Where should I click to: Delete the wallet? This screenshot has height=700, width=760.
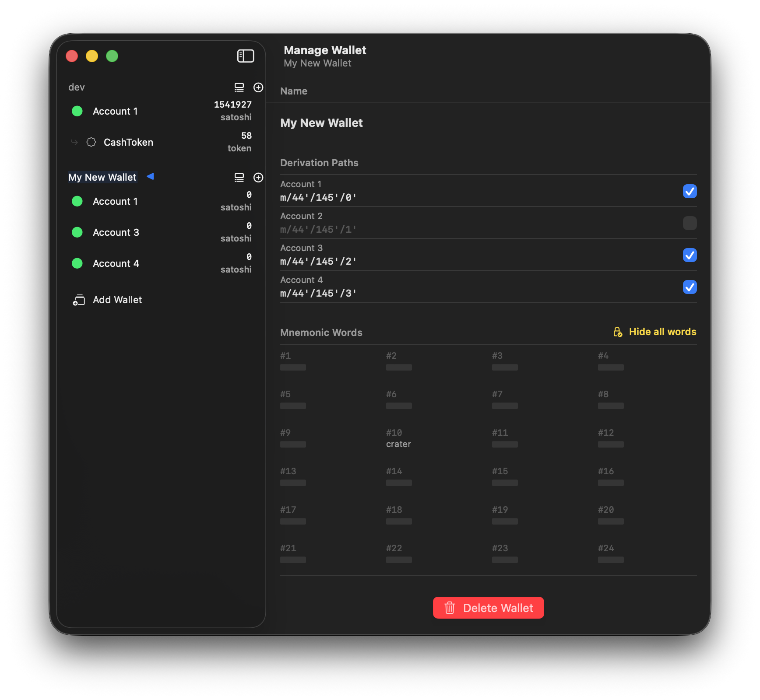click(488, 608)
